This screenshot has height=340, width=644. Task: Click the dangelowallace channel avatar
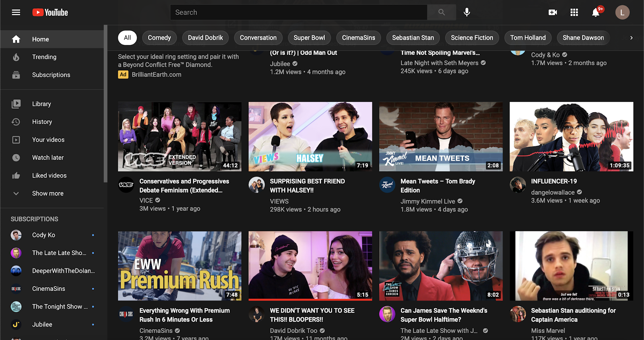pos(518,185)
